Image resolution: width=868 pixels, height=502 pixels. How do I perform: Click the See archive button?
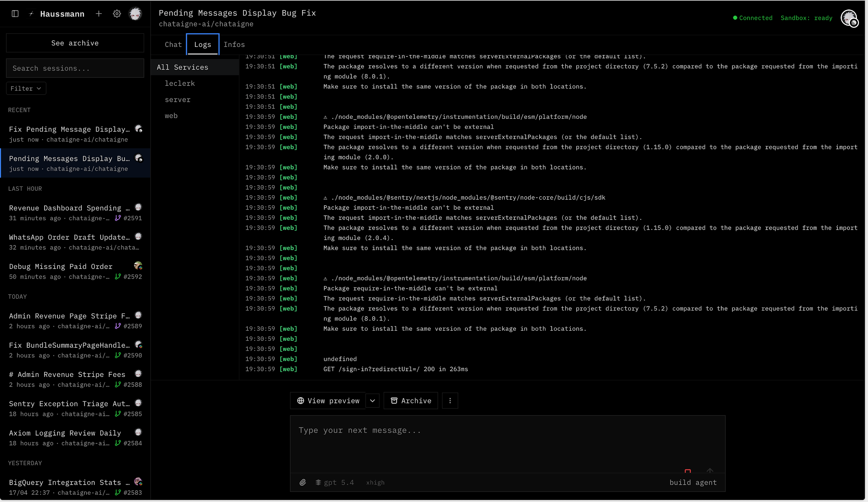[75, 43]
